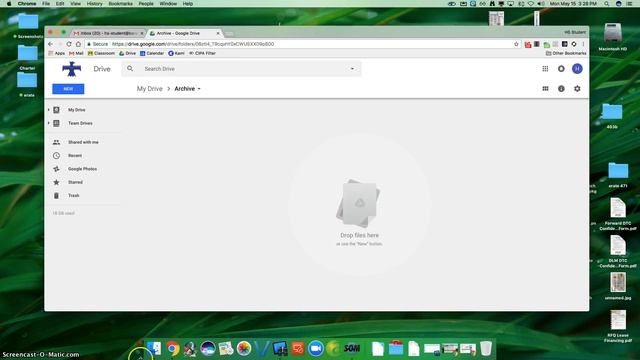Open the Classroom bookmark

101,53
